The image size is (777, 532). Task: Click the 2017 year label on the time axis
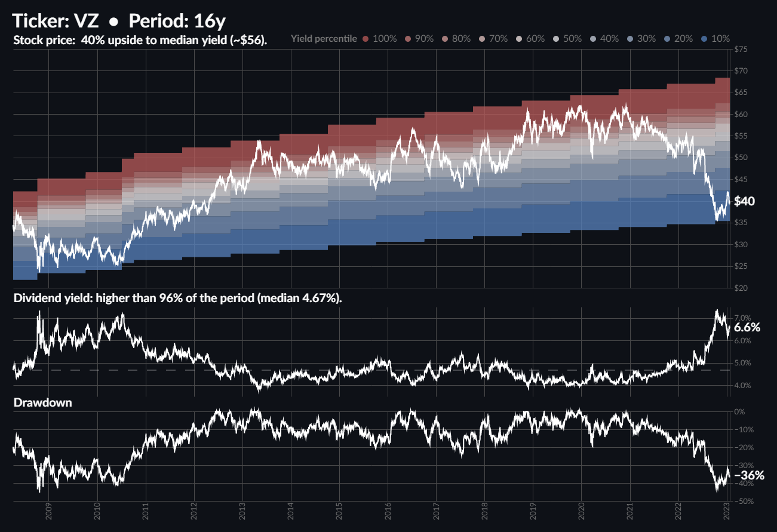pyautogui.click(x=436, y=512)
